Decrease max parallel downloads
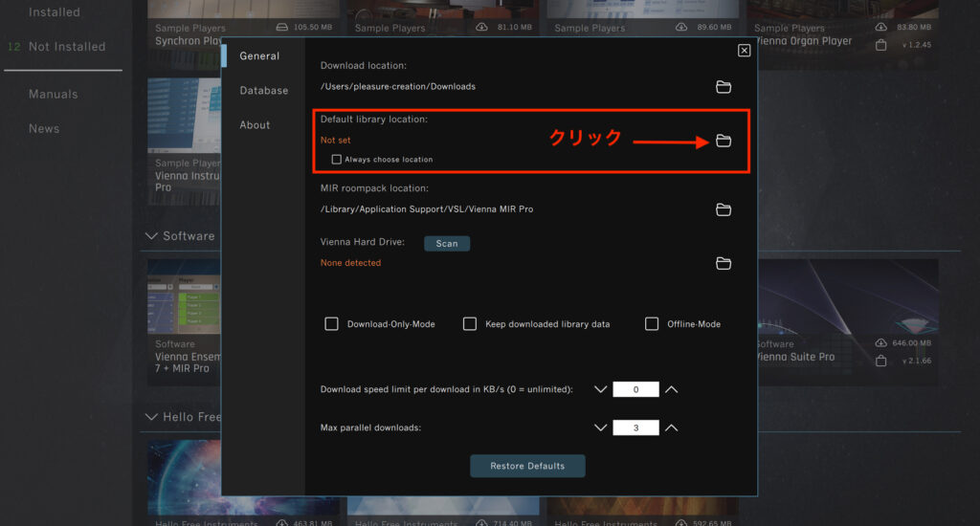Screen dimensions: 980x526 pos(601,427)
